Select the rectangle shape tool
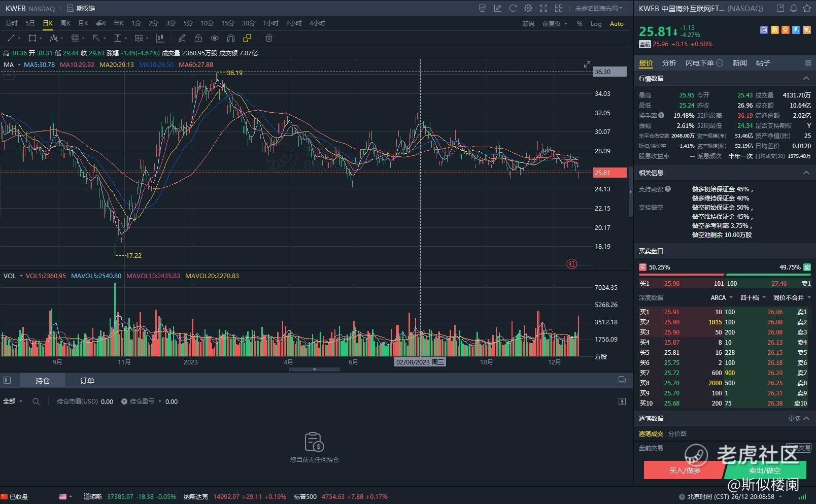The image size is (816, 504). tap(32, 38)
